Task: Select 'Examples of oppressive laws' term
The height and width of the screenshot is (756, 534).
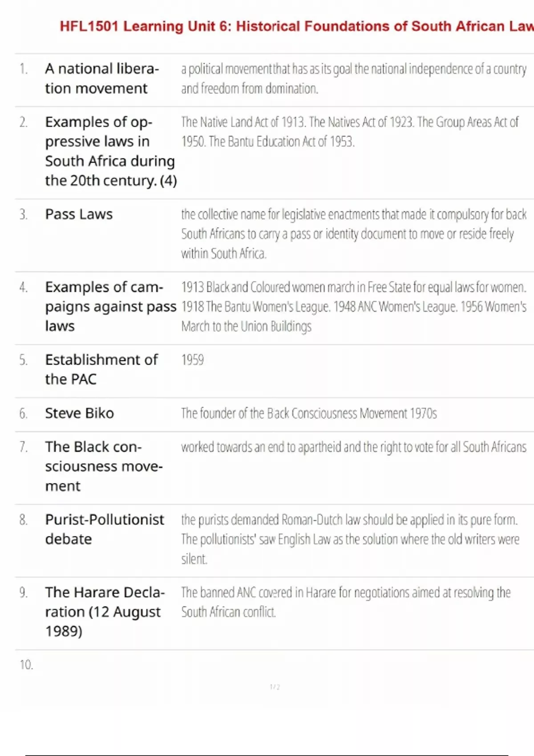Action: coord(111,151)
